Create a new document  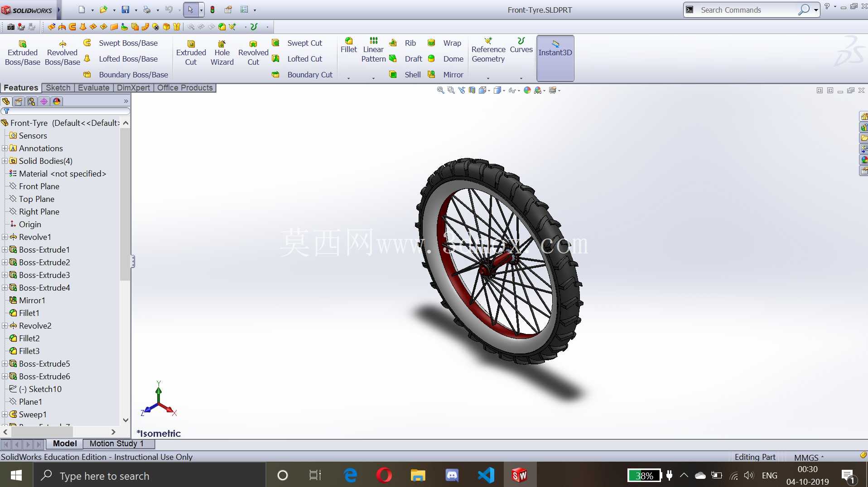[82, 10]
